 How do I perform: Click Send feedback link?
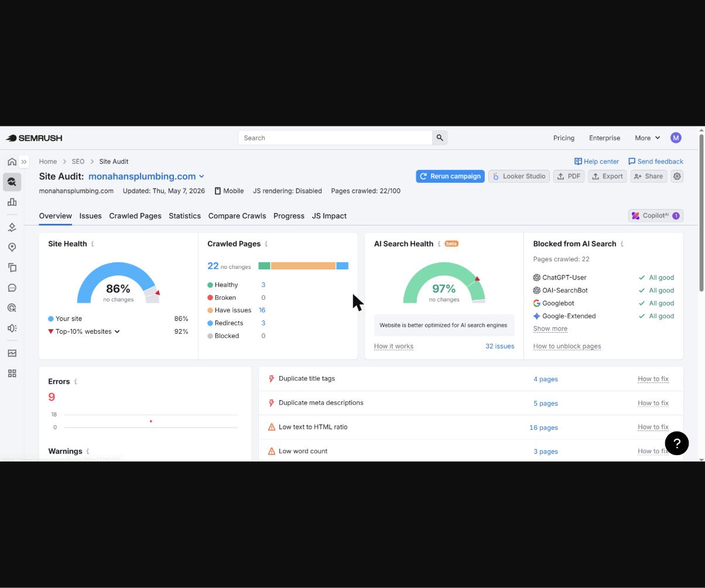coord(655,162)
